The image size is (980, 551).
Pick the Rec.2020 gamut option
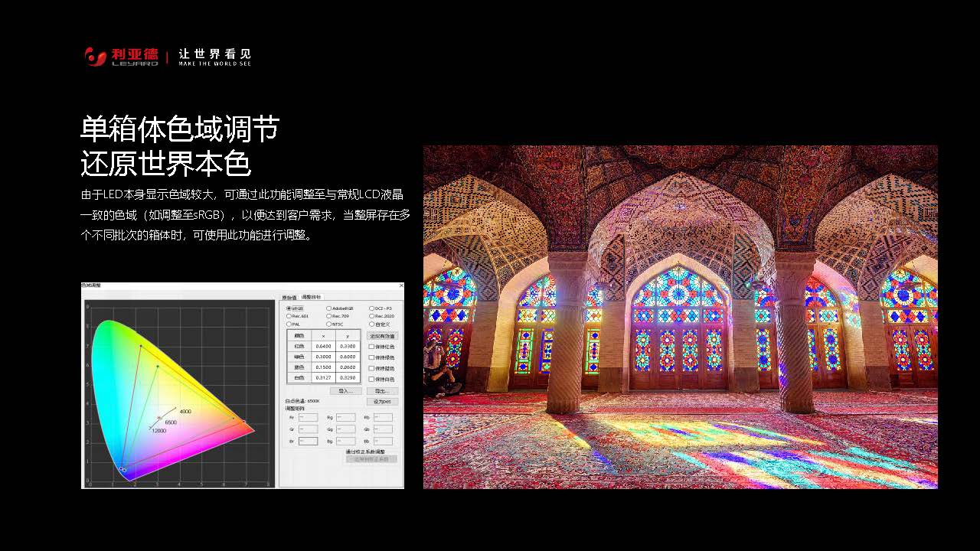[x=372, y=316]
